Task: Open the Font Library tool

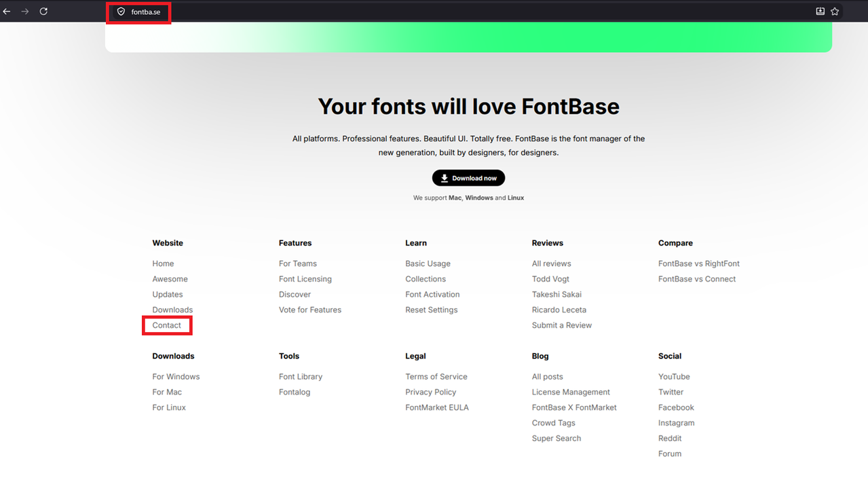Action: pyautogui.click(x=301, y=377)
